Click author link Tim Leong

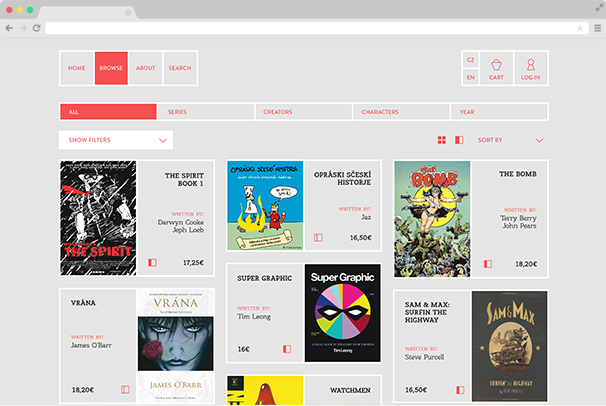click(254, 316)
